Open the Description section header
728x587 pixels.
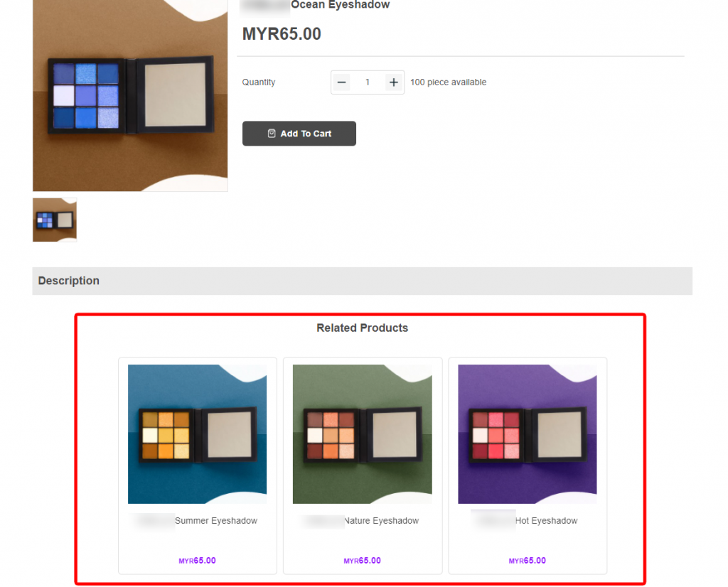click(x=362, y=281)
